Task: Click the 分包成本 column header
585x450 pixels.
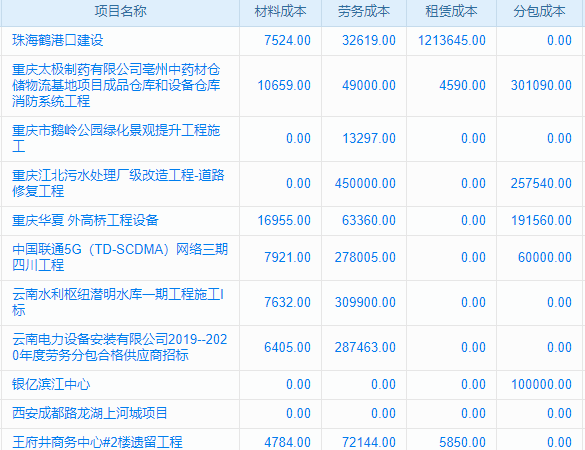Action: click(539, 12)
